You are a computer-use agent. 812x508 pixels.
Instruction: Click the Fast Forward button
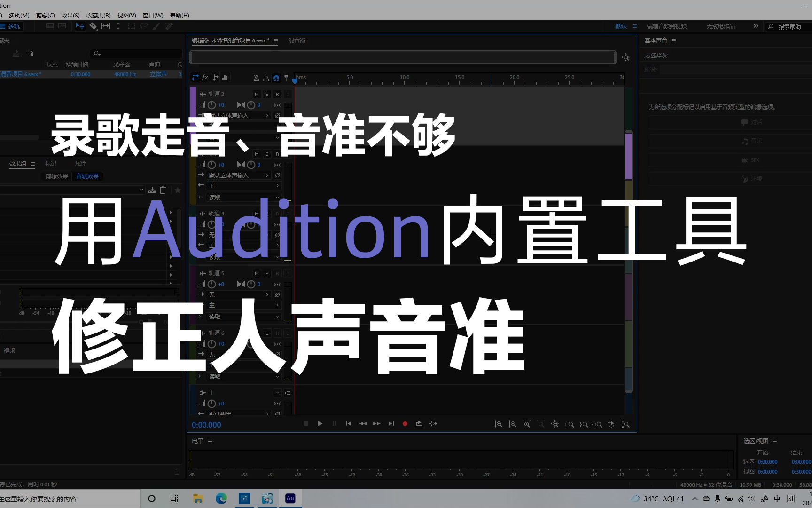[376, 424]
